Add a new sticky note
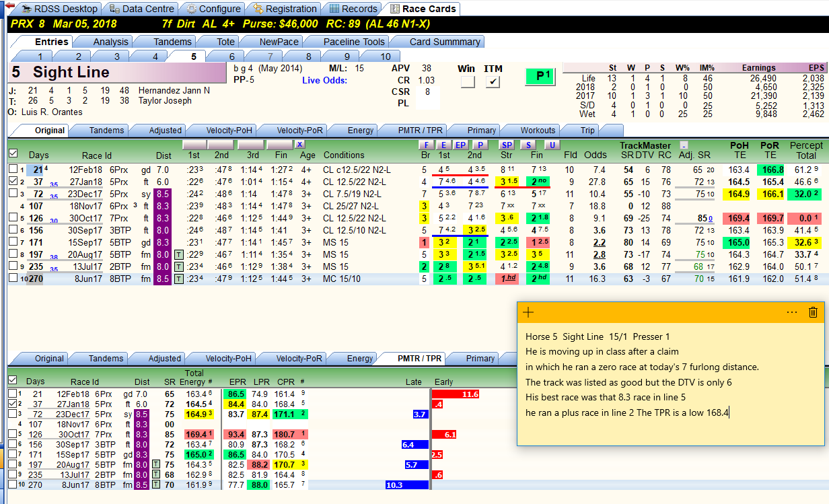Image resolution: width=829 pixels, height=504 pixels. tap(528, 312)
